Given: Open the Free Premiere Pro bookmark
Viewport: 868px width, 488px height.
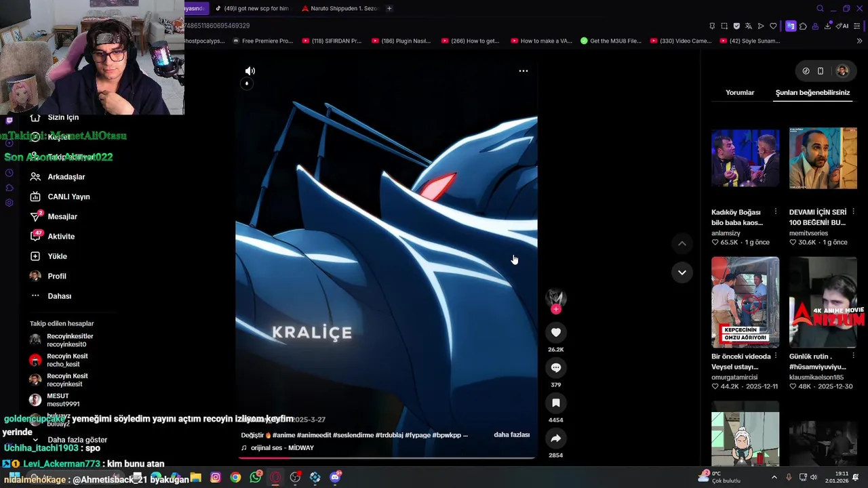Looking at the screenshot, I should pos(262,41).
